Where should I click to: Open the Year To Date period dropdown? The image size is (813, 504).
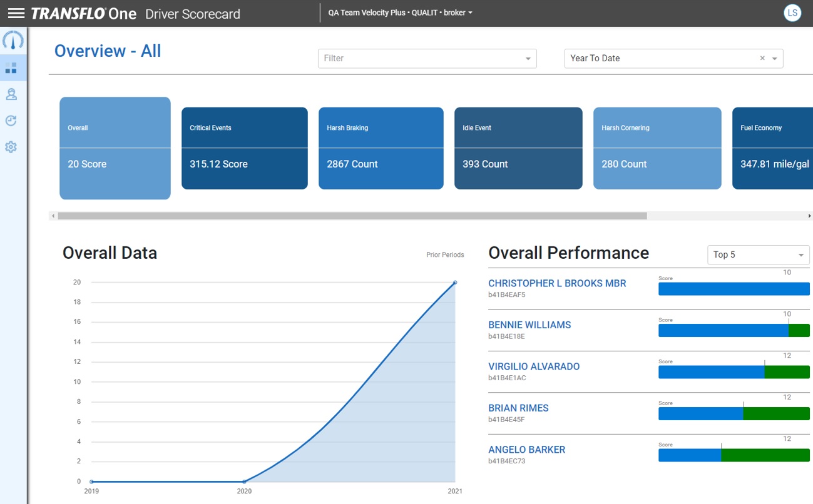point(775,59)
